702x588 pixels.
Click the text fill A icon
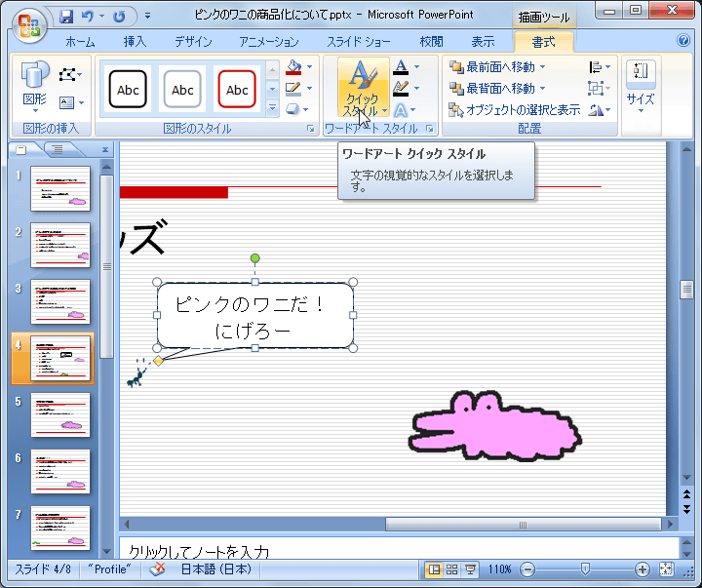(x=401, y=67)
